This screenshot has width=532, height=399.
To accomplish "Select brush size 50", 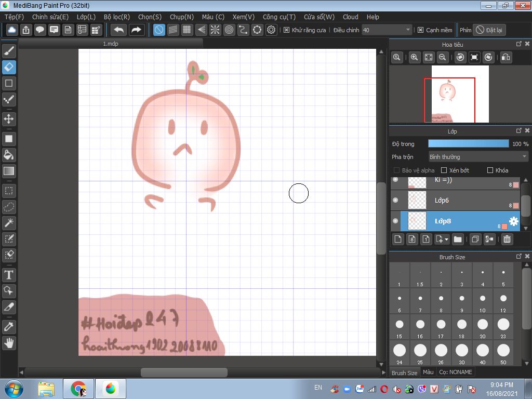I will point(503,353).
